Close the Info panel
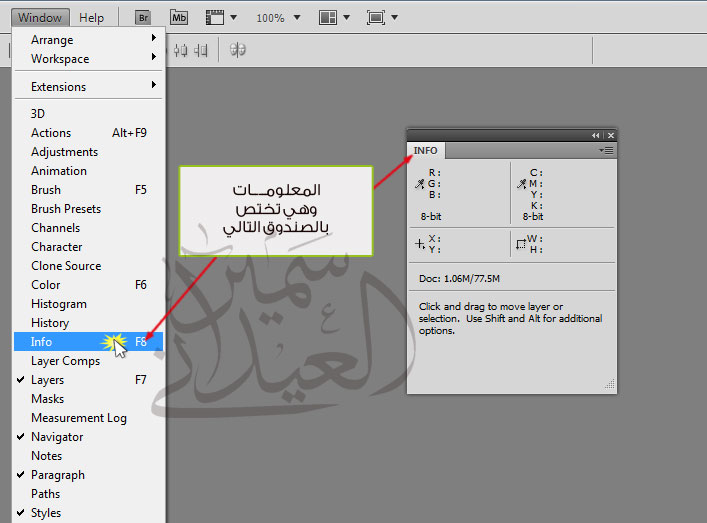 click(611, 135)
